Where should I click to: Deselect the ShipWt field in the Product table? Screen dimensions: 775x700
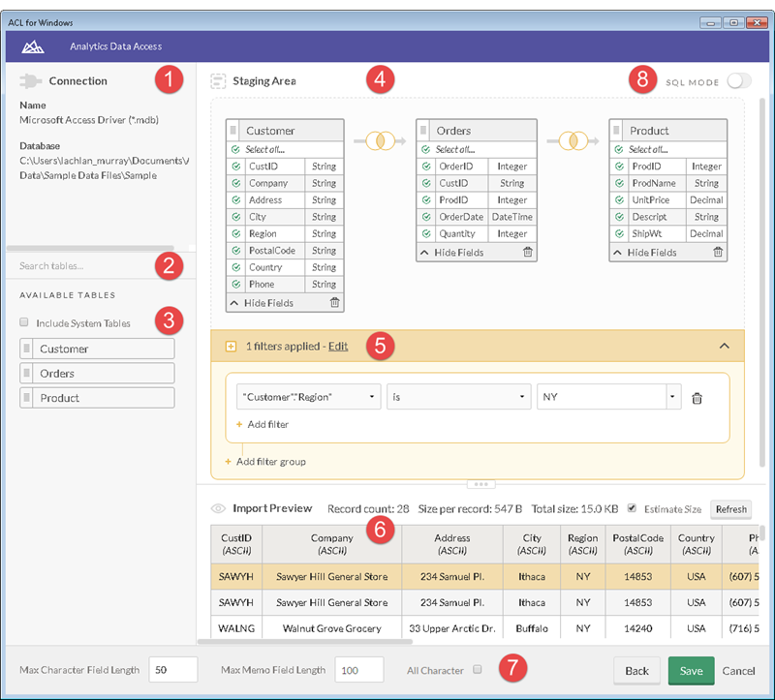[x=619, y=233]
